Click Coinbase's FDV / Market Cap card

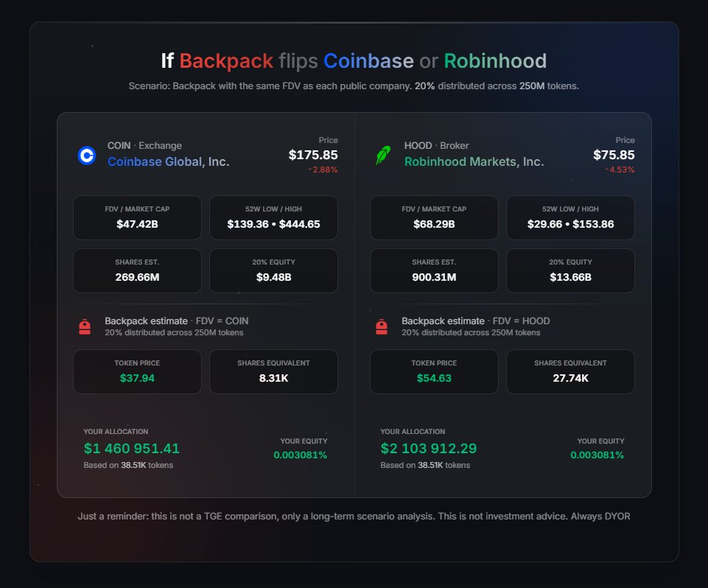(137, 217)
